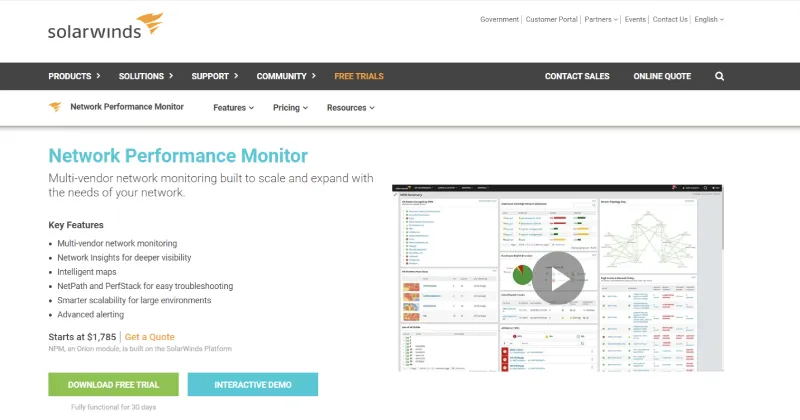The width and height of the screenshot is (800, 420).
Task: Open the Resources dropdown
Action: (x=351, y=108)
